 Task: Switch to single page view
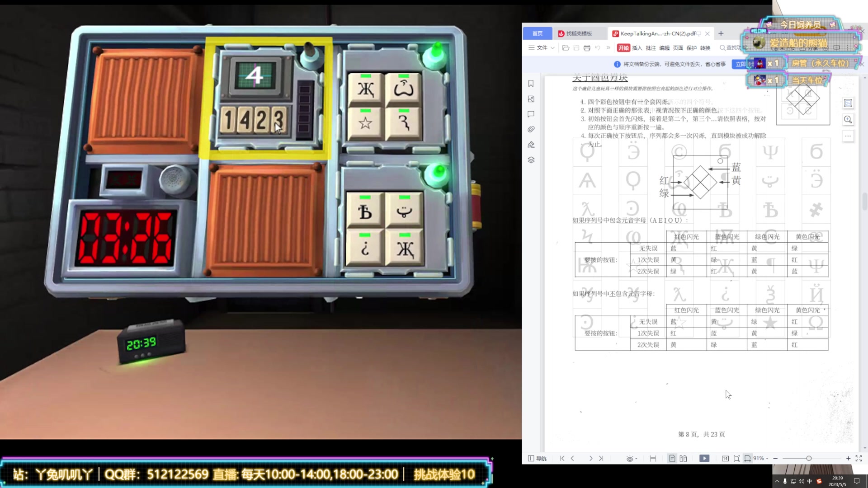click(672, 458)
